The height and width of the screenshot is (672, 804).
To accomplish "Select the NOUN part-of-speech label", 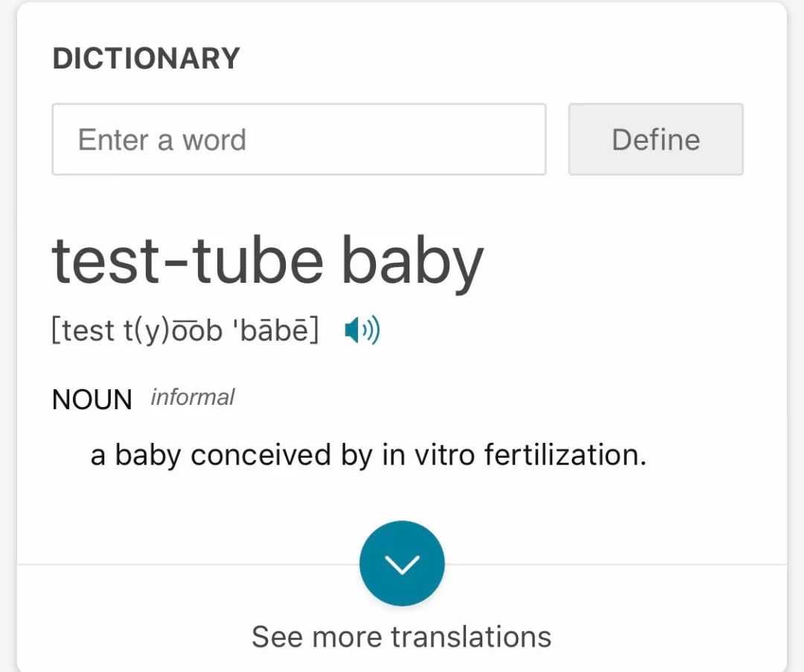I will coord(92,400).
